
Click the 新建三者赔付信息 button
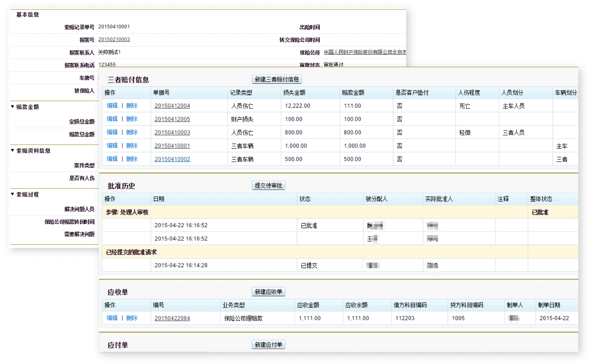click(x=277, y=79)
